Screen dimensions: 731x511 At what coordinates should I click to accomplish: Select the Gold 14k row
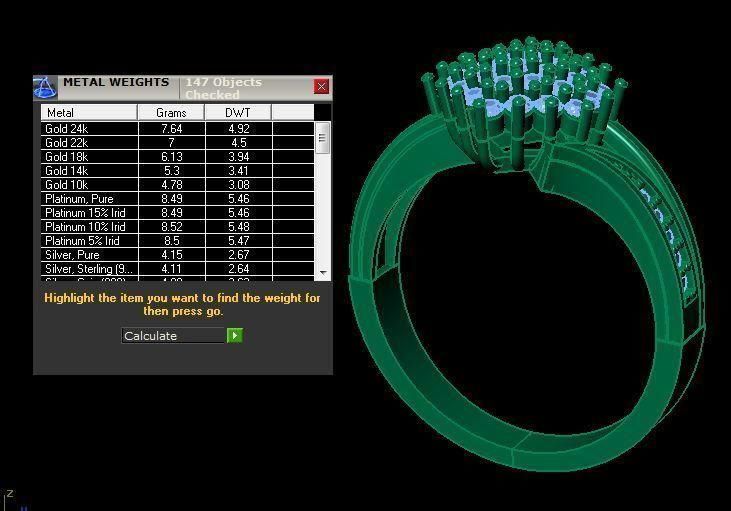(177, 171)
